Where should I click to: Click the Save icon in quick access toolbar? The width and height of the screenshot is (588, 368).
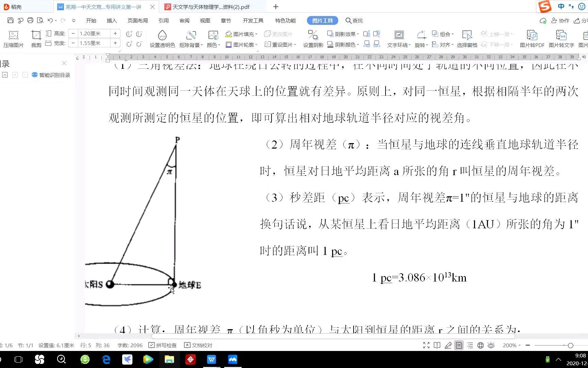tap(10, 20)
